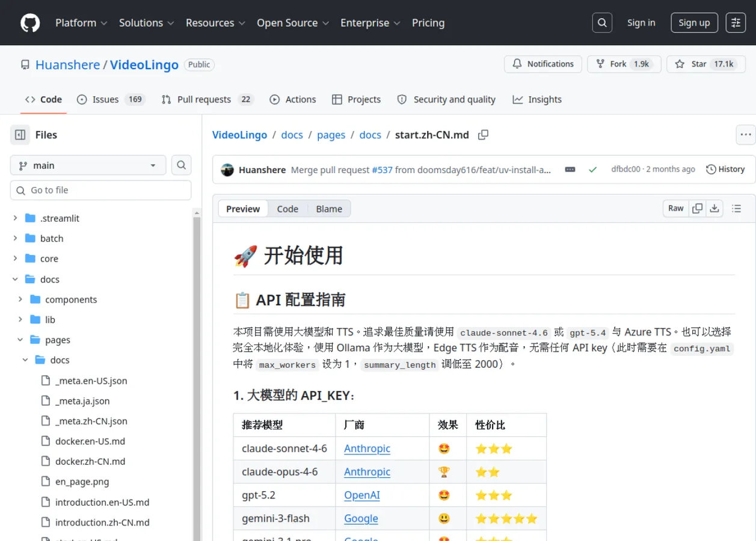Screen dimensions: 756x541
Task: Open the Huanshere owner link
Action: (x=68, y=65)
